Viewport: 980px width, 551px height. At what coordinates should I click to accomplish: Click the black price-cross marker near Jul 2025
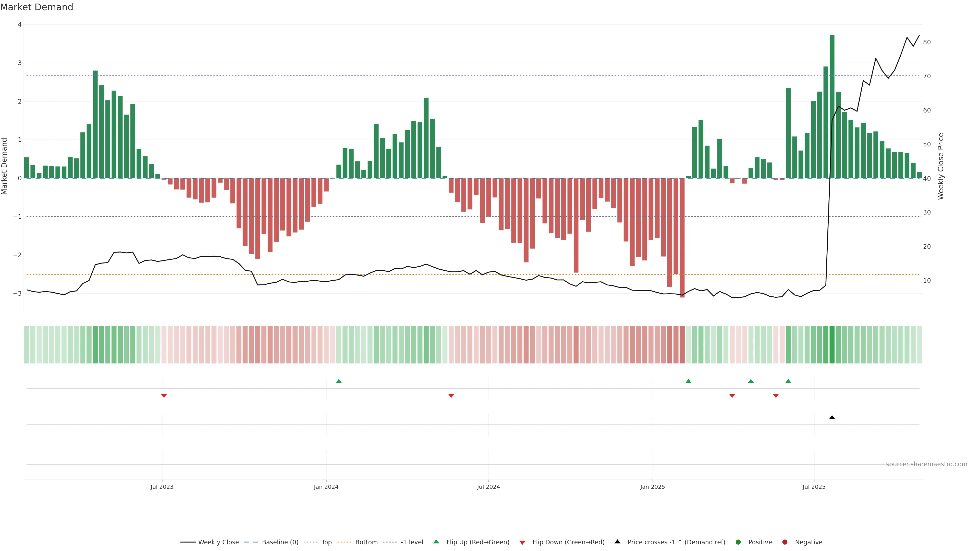pyautogui.click(x=832, y=418)
